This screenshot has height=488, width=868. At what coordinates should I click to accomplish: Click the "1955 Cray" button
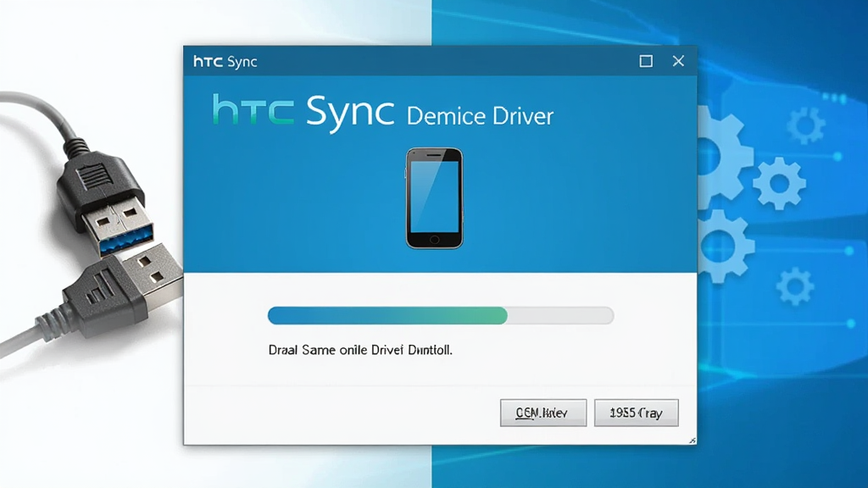click(x=636, y=413)
